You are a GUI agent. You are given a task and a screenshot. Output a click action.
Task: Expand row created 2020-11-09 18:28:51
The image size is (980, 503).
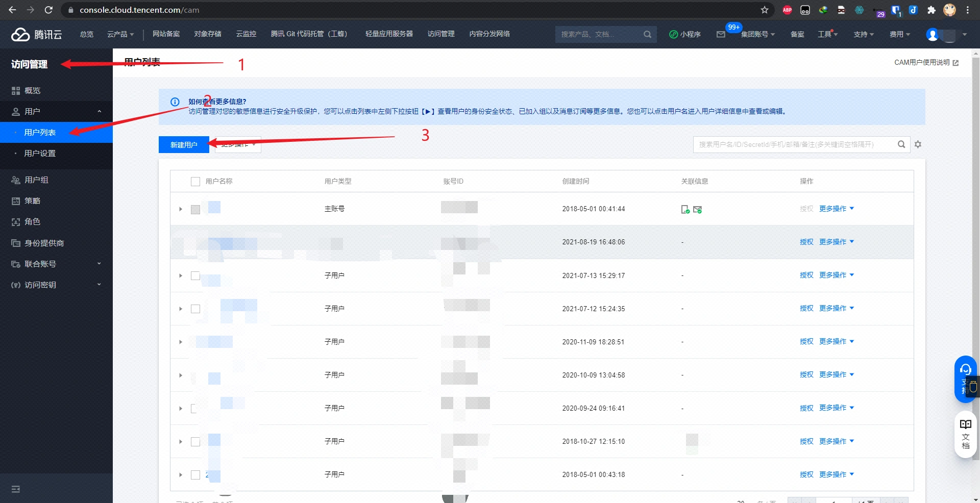(181, 342)
